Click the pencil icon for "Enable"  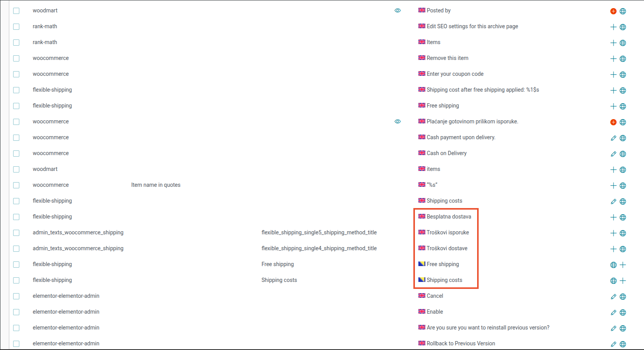(613, 312)
